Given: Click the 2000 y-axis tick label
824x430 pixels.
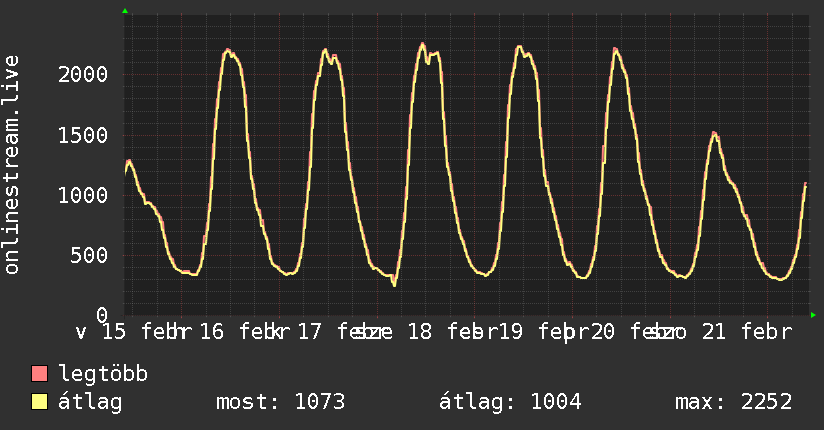Looking at the screenshot, I should coord(82,74).
